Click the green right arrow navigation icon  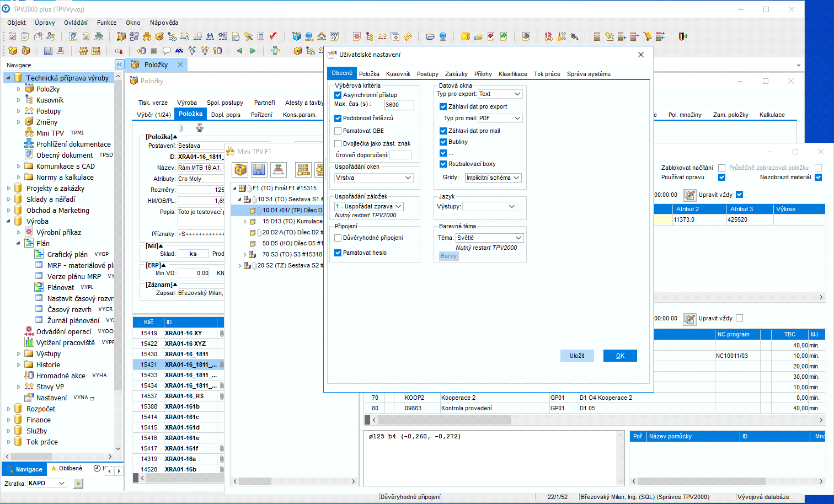click(x=253, y=51)
